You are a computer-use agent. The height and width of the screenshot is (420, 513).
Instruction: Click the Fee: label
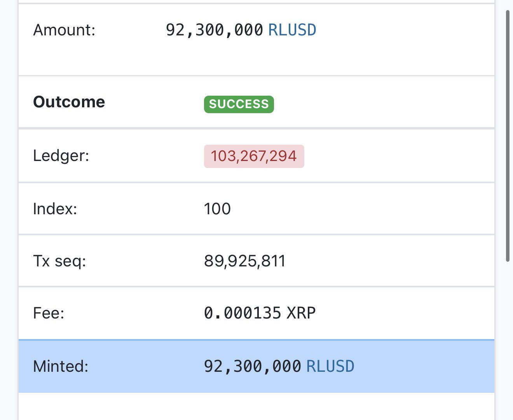pos(49,313)
